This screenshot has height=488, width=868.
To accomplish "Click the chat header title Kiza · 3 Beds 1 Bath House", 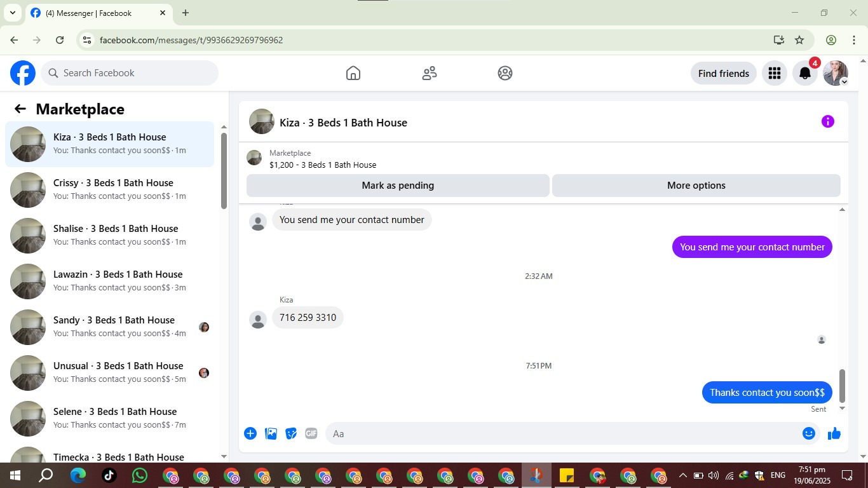I will coord(343,123).
